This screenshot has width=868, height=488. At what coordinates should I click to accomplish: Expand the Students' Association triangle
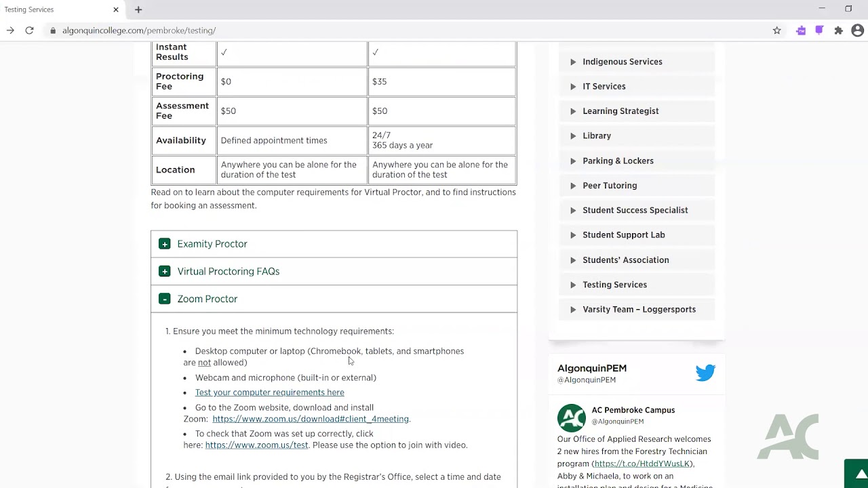pyautogui.click(x=573, y=260)
